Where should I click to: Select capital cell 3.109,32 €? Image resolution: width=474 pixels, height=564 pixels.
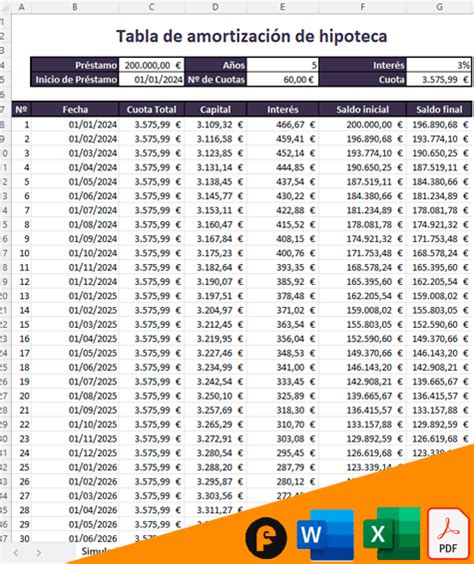pos(215,125)
